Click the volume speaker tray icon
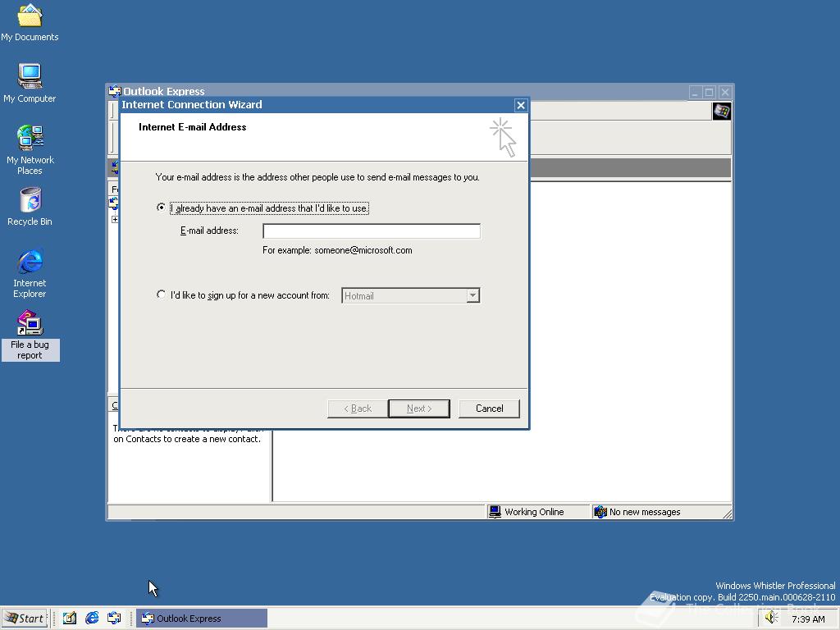 click(x=771, y=618)
